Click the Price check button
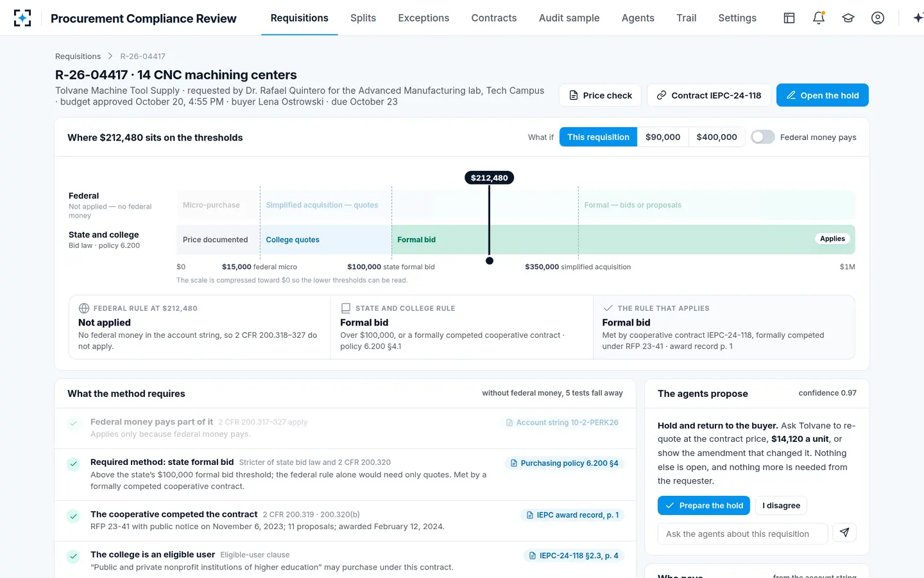Screen dimensions: 924x578 (x=601, y=95)
